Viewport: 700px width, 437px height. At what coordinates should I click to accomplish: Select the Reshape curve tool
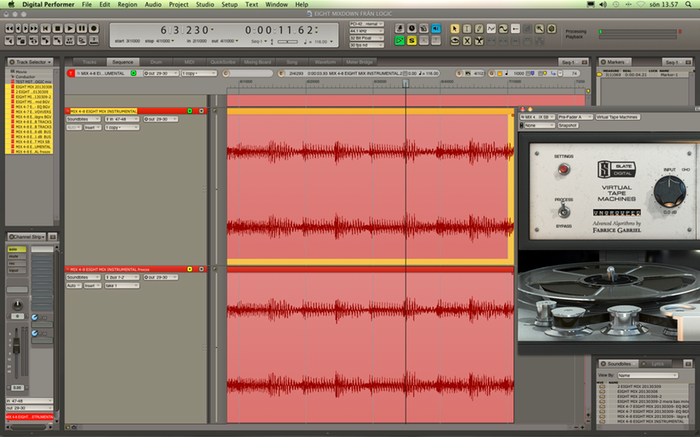point(491,29)
